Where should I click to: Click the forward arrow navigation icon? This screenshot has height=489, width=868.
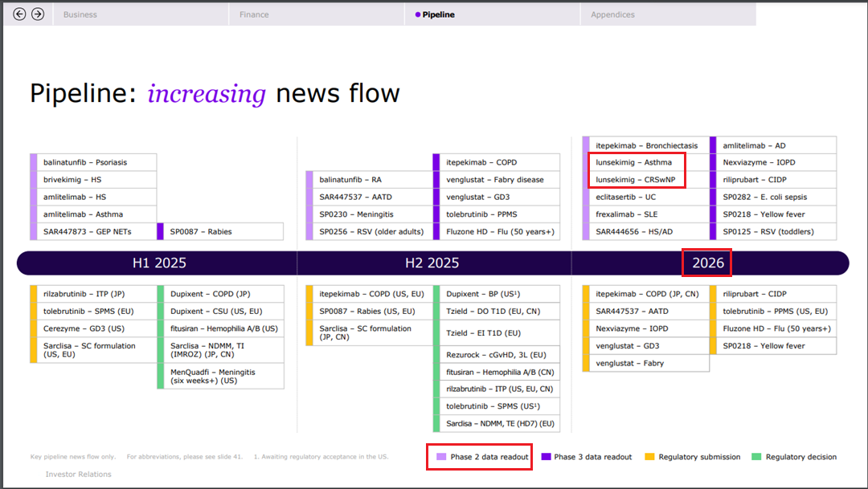pos(38,14)
